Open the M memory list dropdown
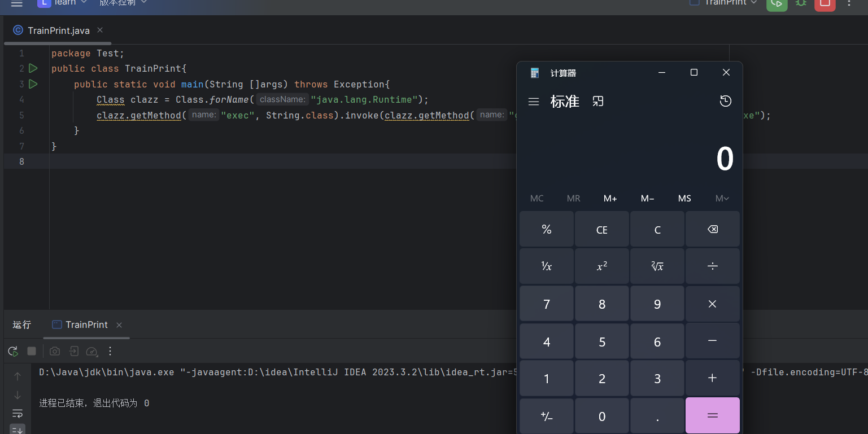This screenshot has width=868, height=434. pyautogui.click(x=722, y=198)
